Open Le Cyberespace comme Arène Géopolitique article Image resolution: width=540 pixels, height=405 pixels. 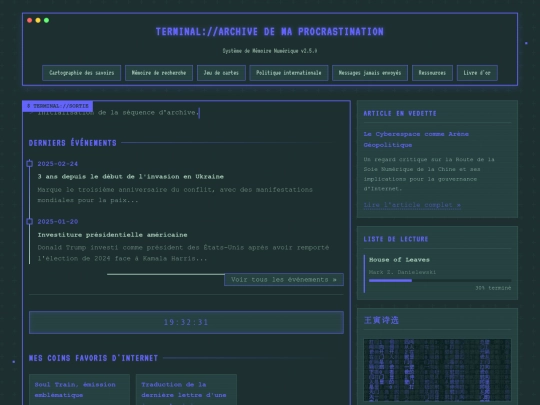(x=416, y=139)
